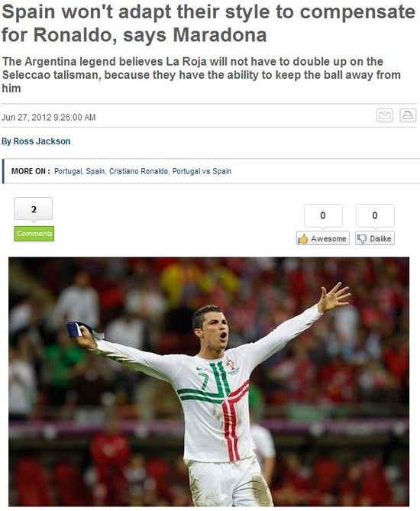Click the article headline about Maradona
Viewport: 420px width, 511px height.
tap(208, 24)
